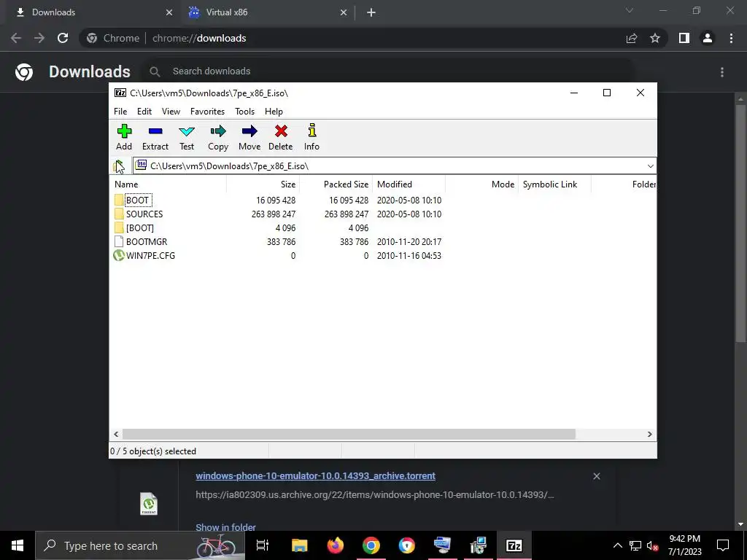The image size is (747, 560).
Task: Click the Search downloads field
Action: coord(388,71)
